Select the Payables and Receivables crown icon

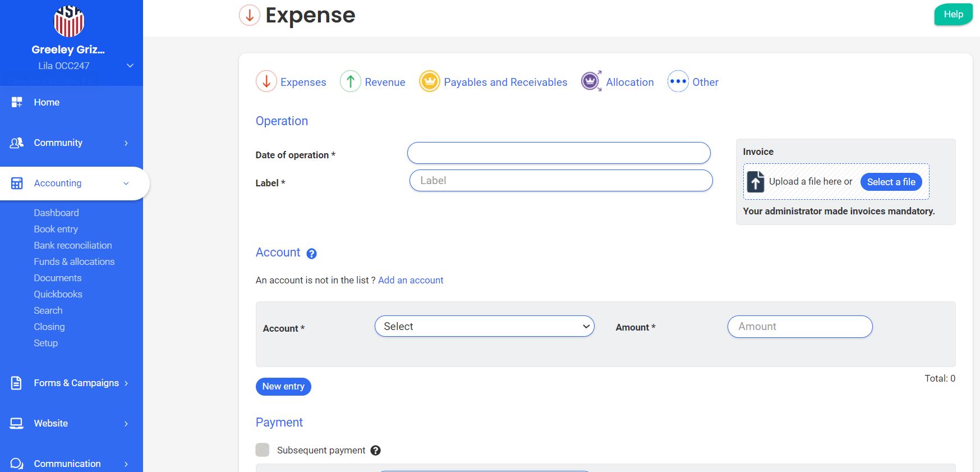[430, 81]
